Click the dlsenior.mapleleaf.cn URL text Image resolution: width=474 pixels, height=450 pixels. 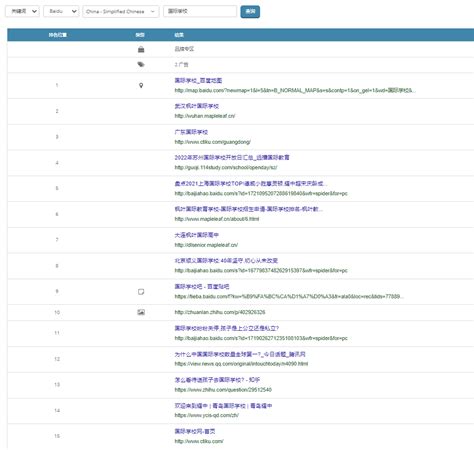206,245
